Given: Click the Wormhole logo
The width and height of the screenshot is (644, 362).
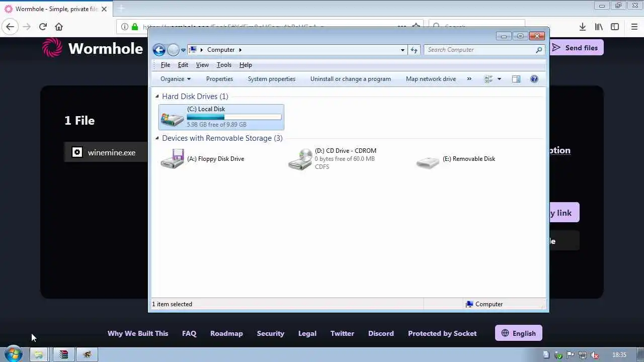Looking at the screenshot, I should pyautogui.click(x=93, y=48).
